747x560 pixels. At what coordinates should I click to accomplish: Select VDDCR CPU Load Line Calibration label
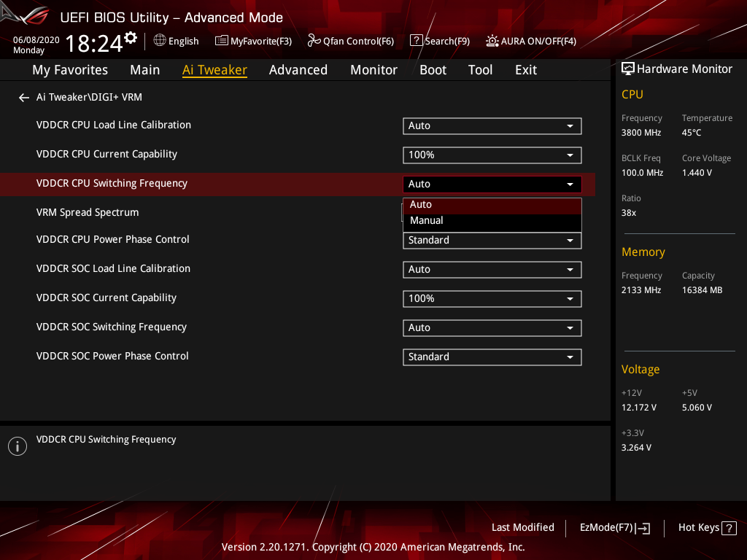tap(113, 125)
